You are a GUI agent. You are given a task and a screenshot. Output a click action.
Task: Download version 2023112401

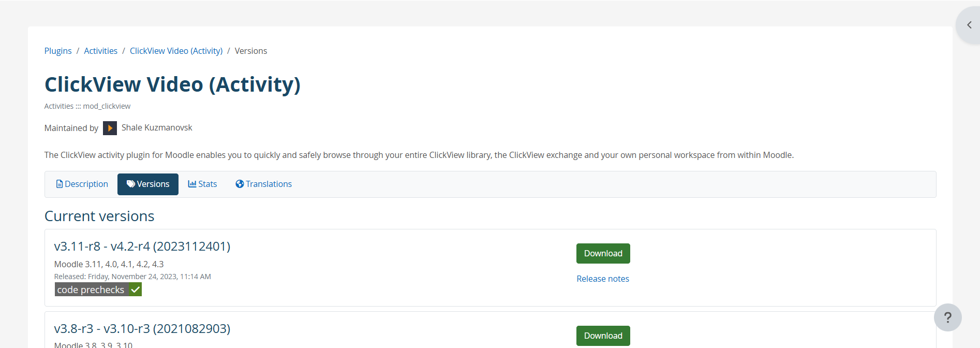click(x=603, y=253)
